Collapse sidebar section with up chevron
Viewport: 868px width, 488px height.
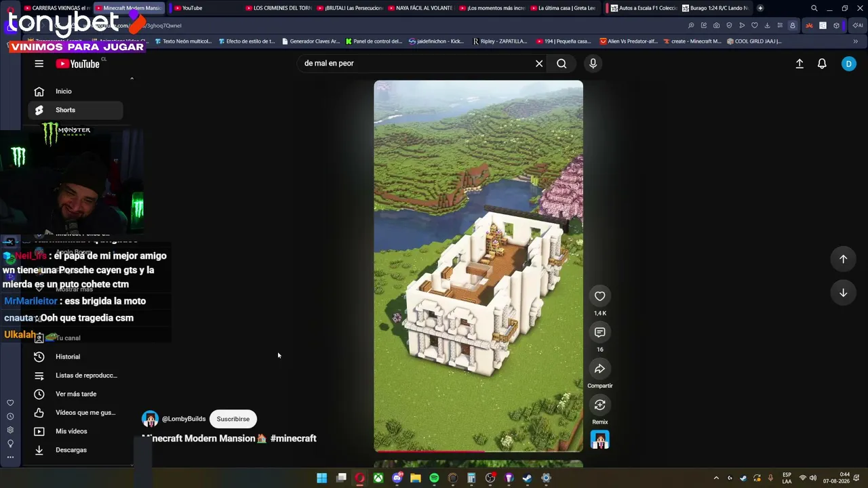(x=132, y=79)
